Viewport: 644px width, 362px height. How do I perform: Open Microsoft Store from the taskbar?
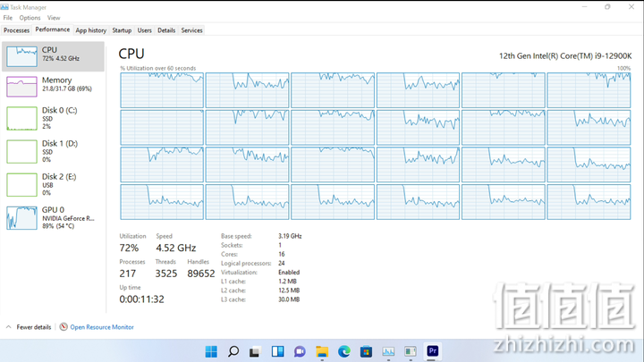coord(366,352)
